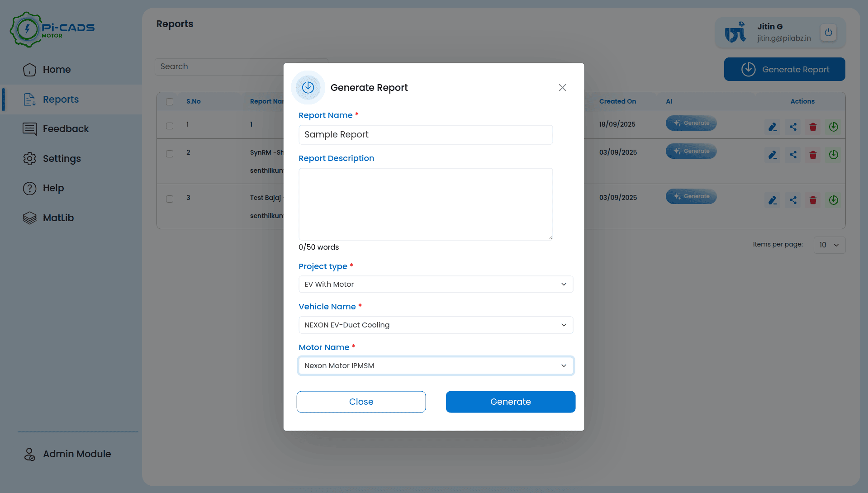
Task: Close the Generate Report dialog with X
Action: click(x=562, y=88)
